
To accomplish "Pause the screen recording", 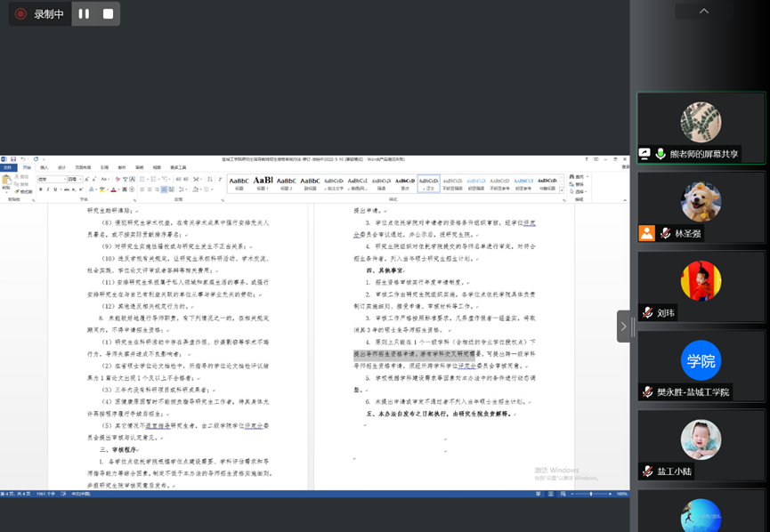I will point(84,14).
